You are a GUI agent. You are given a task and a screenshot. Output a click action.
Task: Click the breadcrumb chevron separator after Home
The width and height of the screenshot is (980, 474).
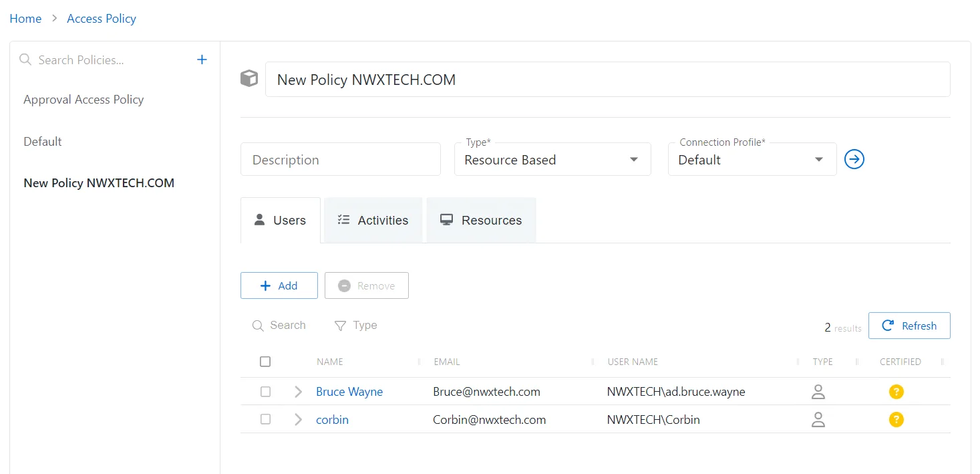point(55,19)
